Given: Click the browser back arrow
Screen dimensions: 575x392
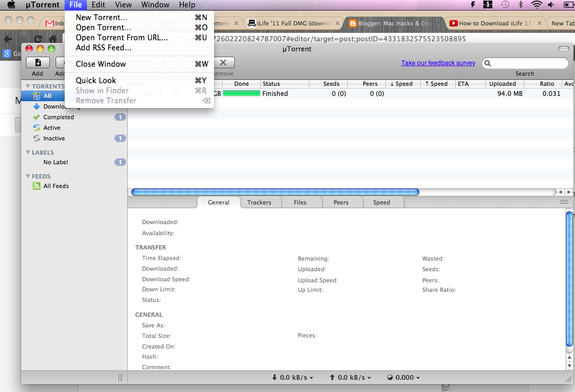Looking at the screenshot, I should point(8,39).
